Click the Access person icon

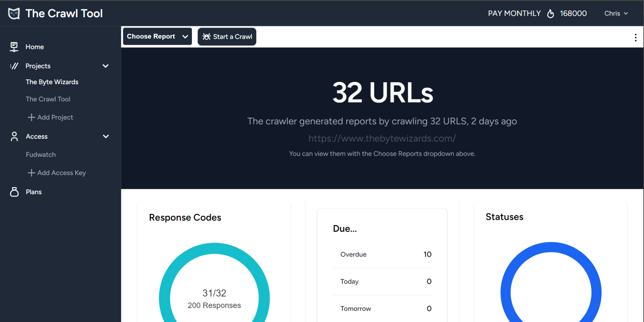point(14,136)
